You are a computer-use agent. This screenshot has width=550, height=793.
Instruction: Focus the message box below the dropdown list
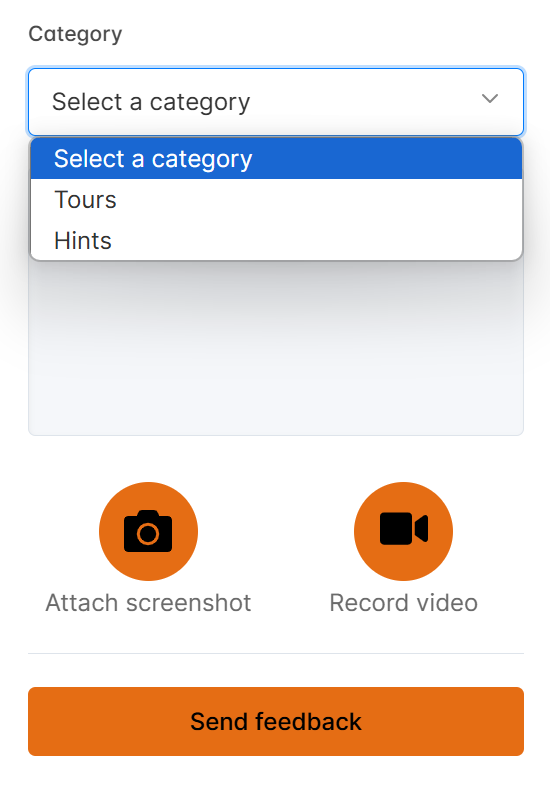[276, 349]
